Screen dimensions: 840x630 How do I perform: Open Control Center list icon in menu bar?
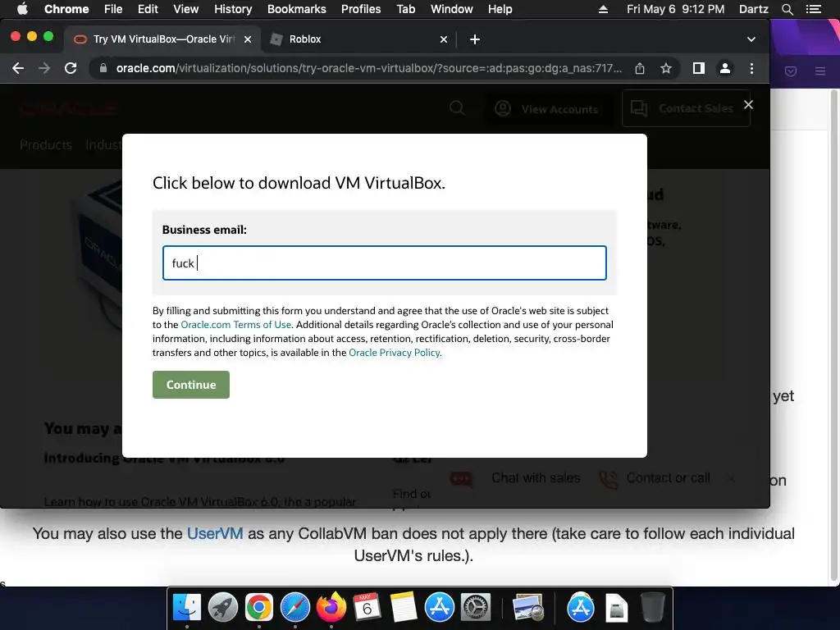coord(814,9)
